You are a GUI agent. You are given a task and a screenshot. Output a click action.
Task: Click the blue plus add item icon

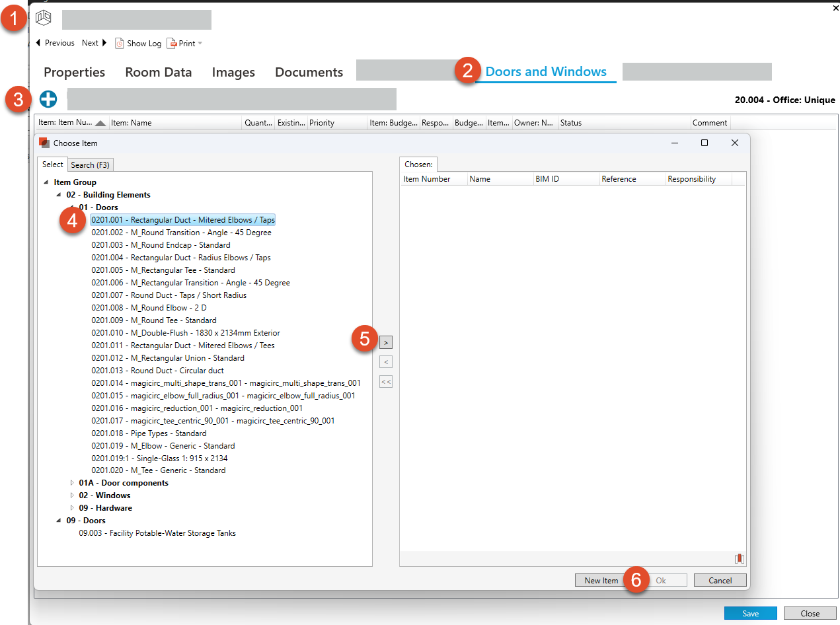pos(48,99)
